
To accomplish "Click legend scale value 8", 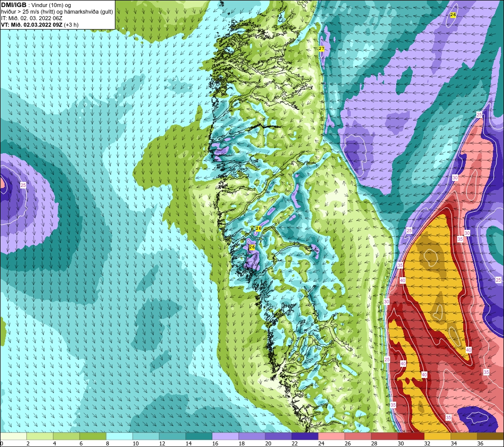I will 108,443.
